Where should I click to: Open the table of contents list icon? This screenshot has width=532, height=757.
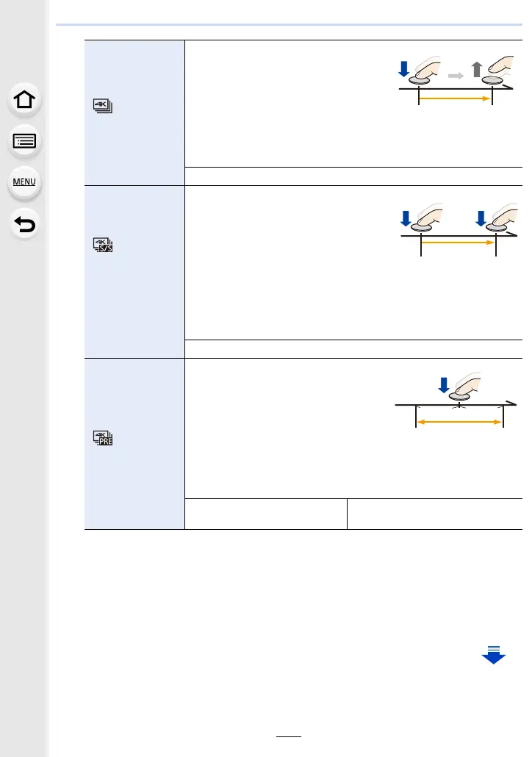click(x=24, y=141)
